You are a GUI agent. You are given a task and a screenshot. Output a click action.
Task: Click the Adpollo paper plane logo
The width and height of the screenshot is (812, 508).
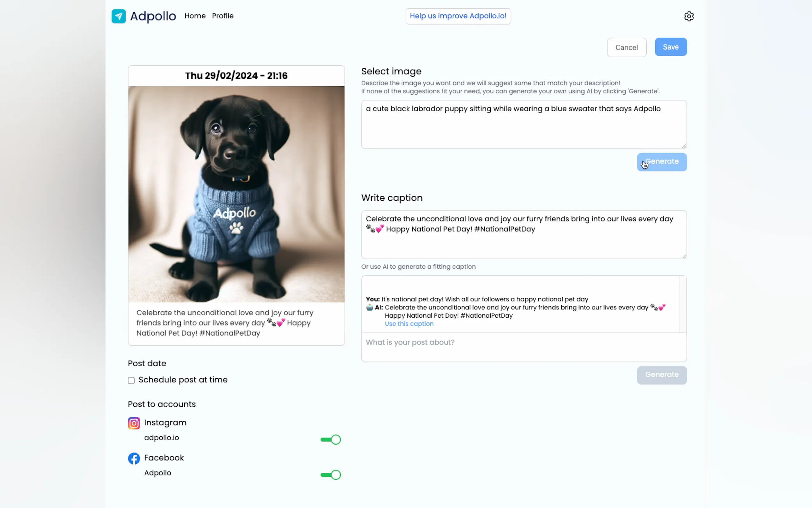119,16
